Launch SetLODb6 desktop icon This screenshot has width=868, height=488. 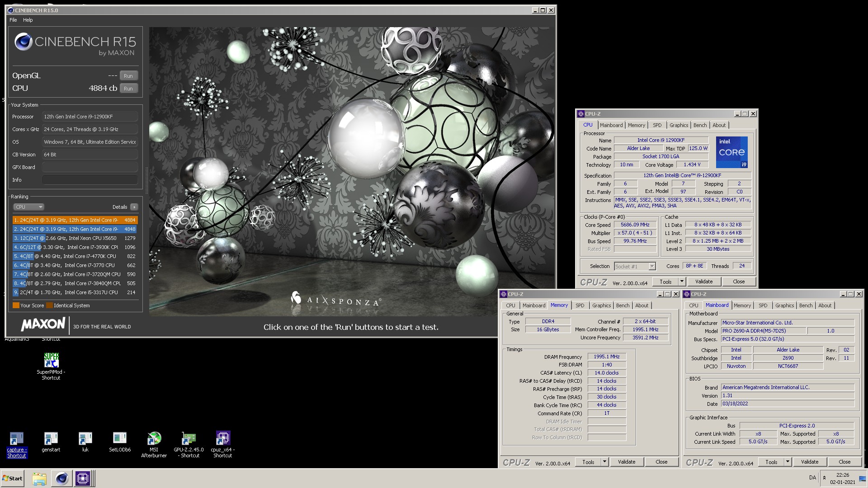click(120, 442)
